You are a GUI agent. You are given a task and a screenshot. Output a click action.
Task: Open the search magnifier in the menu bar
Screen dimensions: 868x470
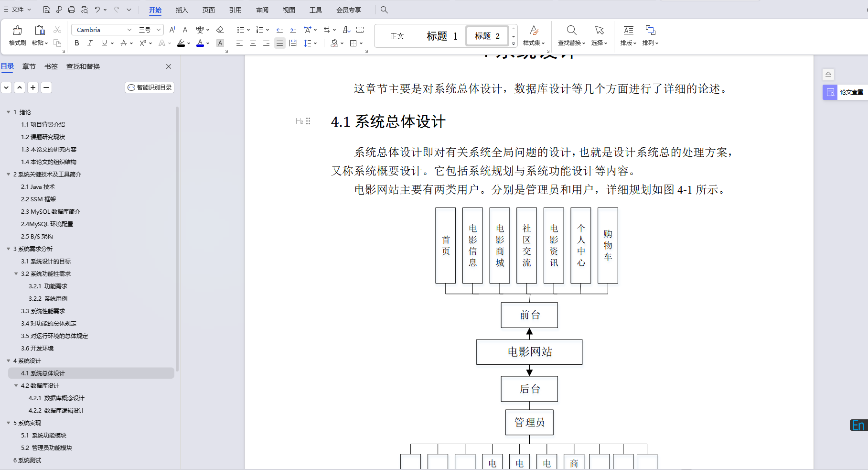(384, 10)
